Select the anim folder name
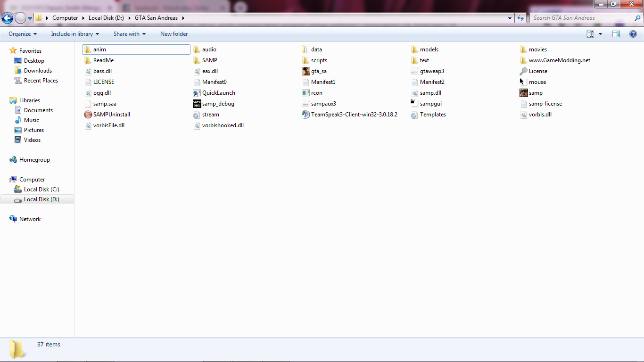 tap(99, 49)
